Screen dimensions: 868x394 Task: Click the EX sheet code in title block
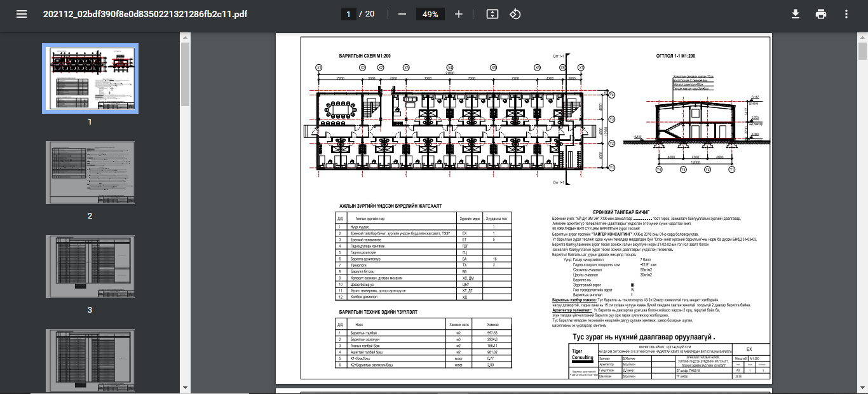(749, 350)
